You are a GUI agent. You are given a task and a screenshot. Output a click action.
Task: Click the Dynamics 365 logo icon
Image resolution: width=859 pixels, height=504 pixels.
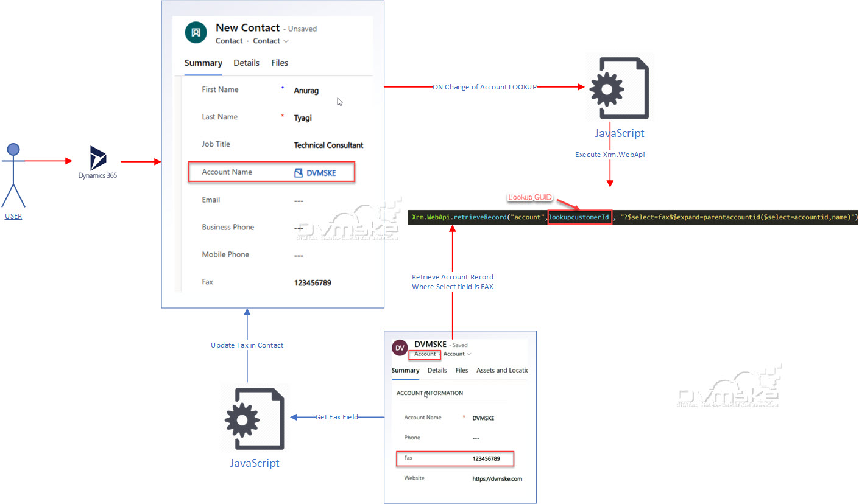click(x=97, y=158)
